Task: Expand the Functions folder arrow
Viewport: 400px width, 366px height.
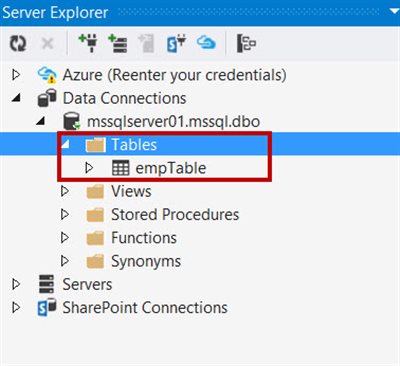Action: pyautogui.click(x=65, y=238)
